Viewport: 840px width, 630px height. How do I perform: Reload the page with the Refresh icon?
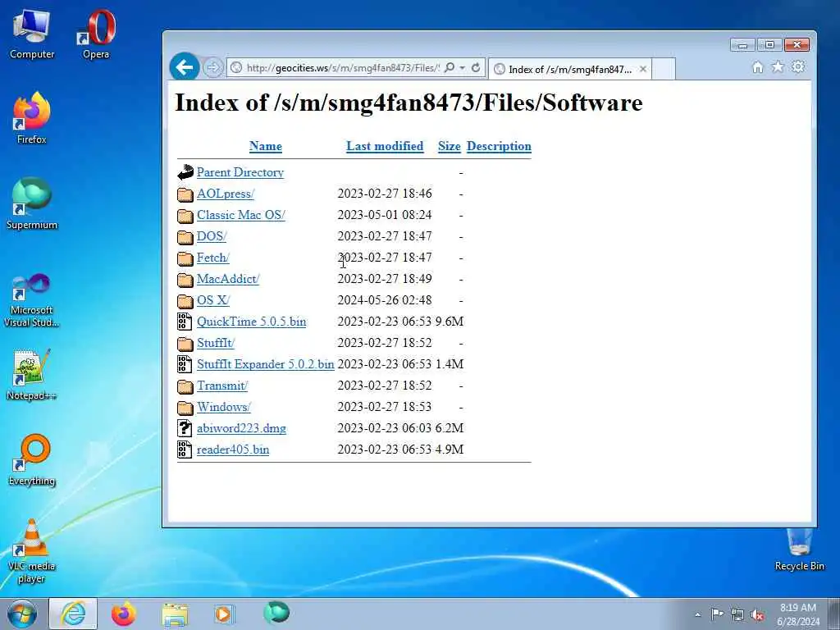click(476, 67)
